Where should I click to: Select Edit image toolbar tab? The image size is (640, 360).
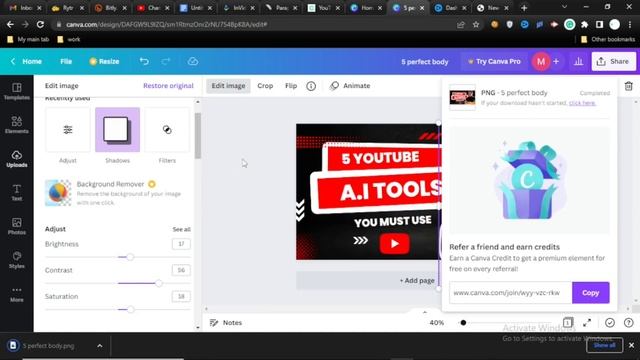[228, 86]
